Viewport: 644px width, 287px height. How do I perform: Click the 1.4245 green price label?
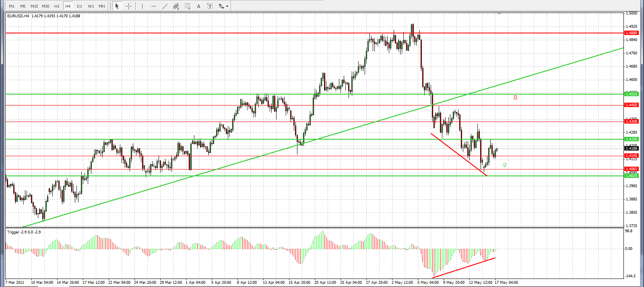click(x=631, y=139)
